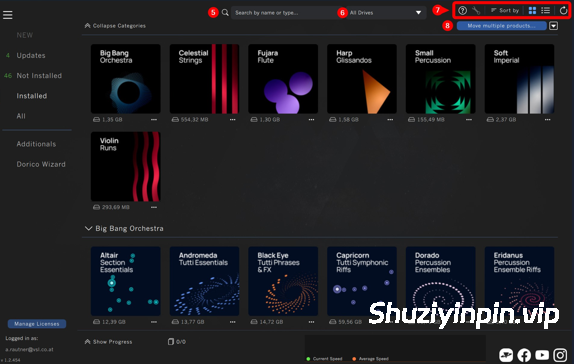574x364 pixels.
Task: Expand Show Progress panel
Action: tap(108, 342)
